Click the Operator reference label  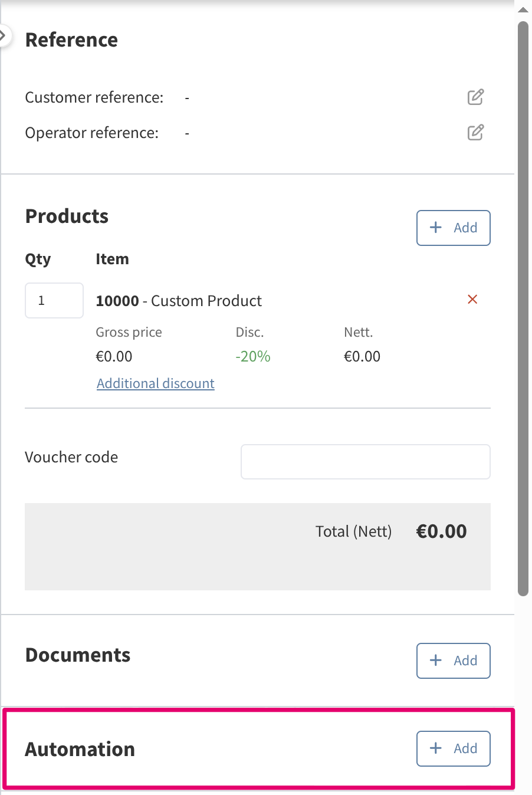click(x=92, y=133)
